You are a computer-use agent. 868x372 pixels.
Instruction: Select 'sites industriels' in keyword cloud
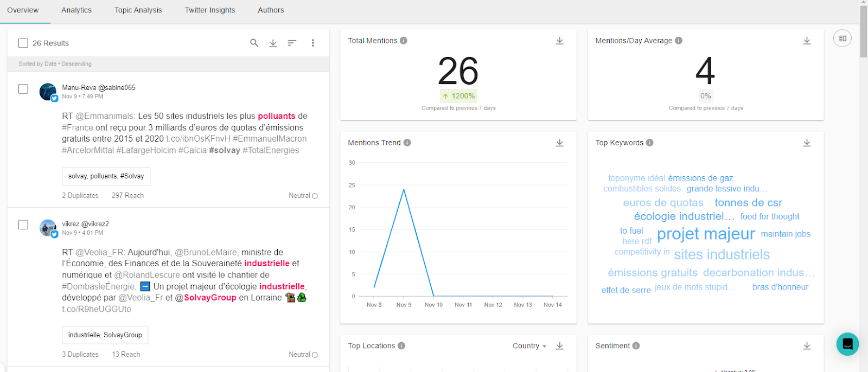pyautogui.click(x=722, y=255)
